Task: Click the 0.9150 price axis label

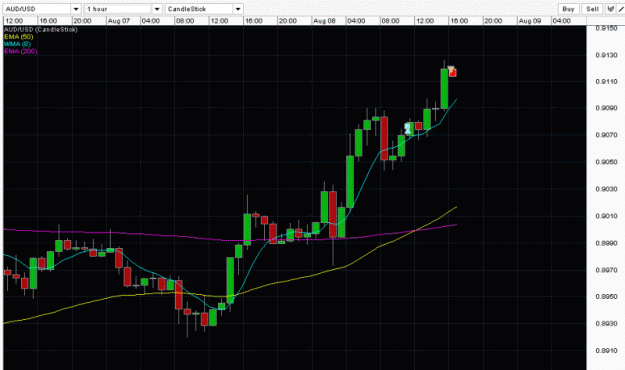Action: (606, 28)
